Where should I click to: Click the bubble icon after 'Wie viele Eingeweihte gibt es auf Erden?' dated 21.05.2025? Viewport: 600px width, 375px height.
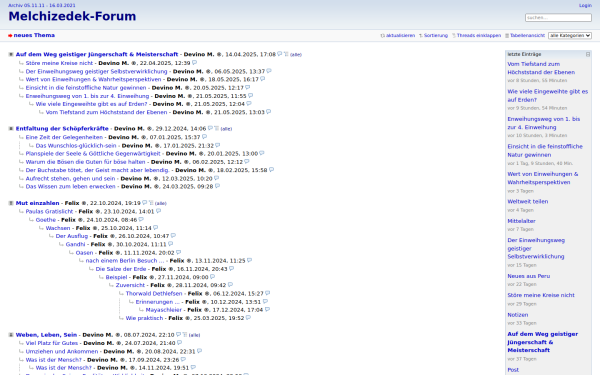coord(249,104)
